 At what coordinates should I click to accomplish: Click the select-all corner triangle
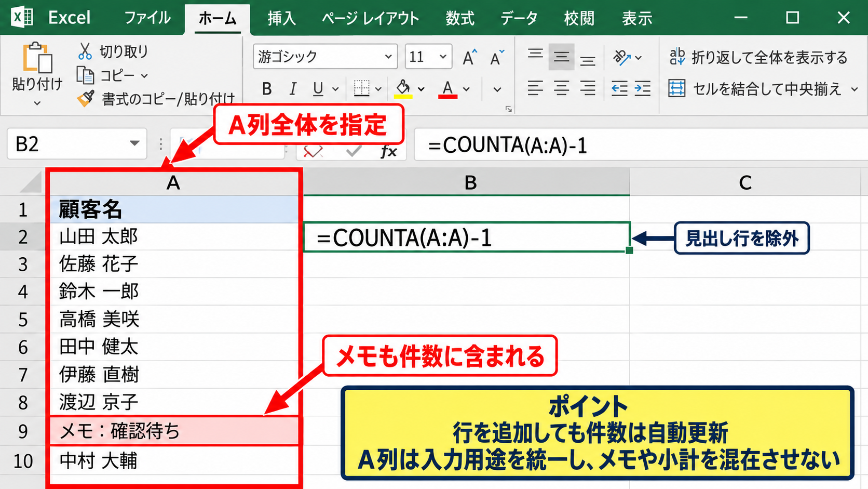click(30, 182)
